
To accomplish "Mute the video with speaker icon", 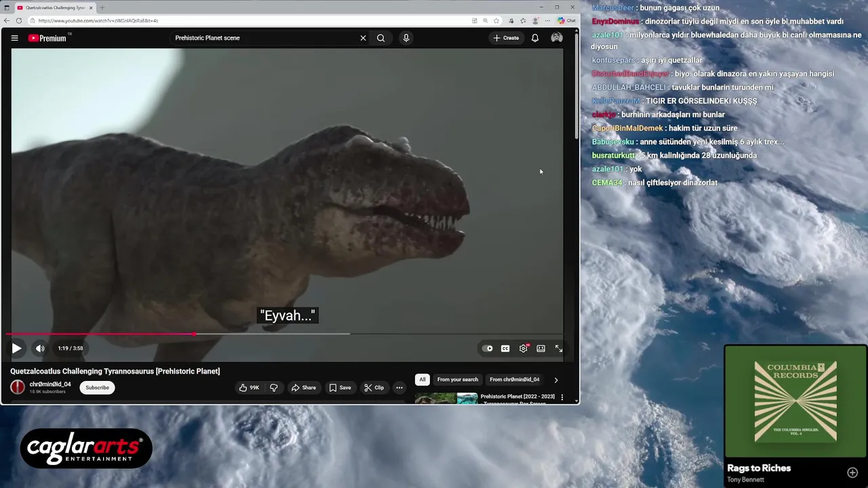I will pos(40,348).
